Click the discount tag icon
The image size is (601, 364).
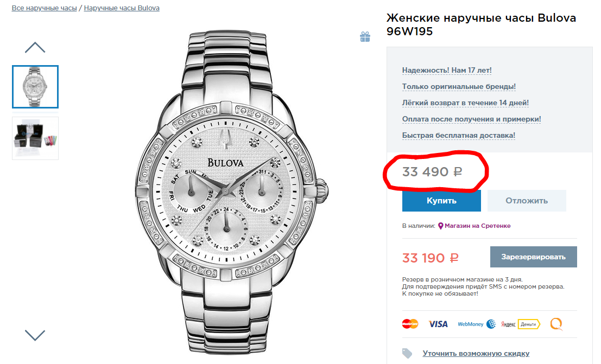407,353
